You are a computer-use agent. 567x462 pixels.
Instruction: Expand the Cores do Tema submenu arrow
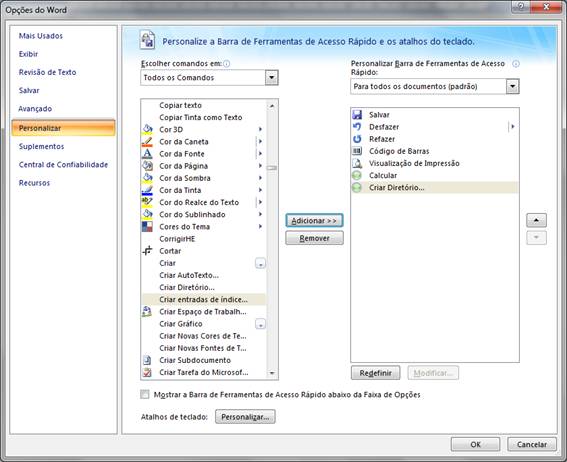[x=260, y=226]
